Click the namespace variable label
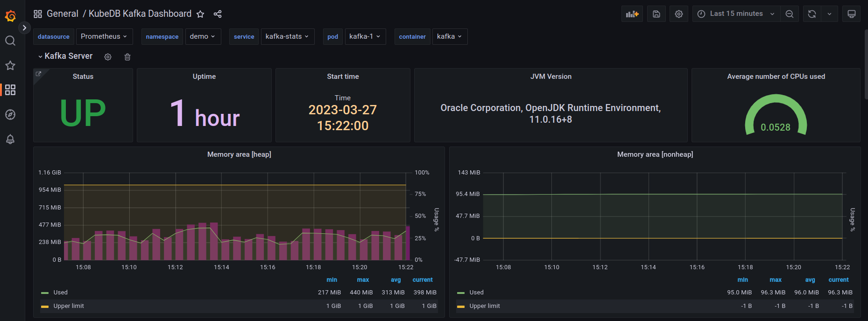Image resolution: width=868 pixels, height=321 pixels. coord(162,36)
